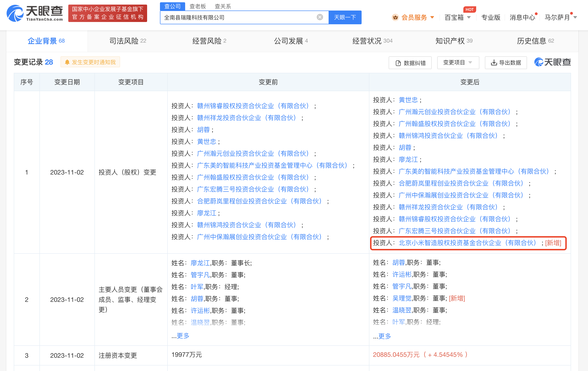Open 黄世忠 investor link in 变更后 column
This screenshot has height=371, width=588.
[x=408, y=100]
